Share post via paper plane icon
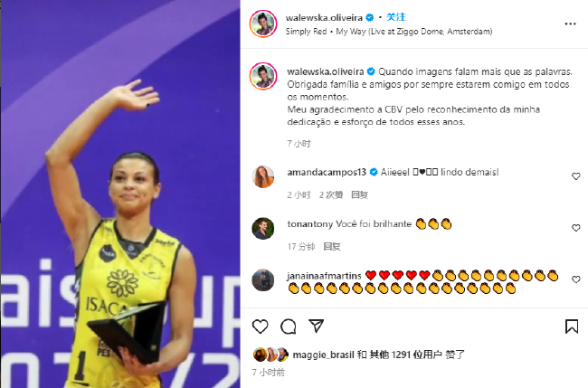This screenshot has height=388, width=588. click(316, 326)
